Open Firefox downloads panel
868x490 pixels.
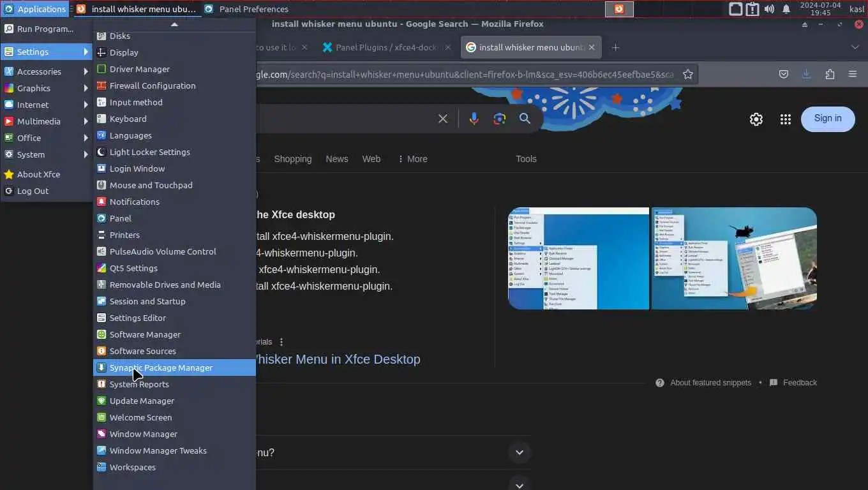click(x=806, y=74)
